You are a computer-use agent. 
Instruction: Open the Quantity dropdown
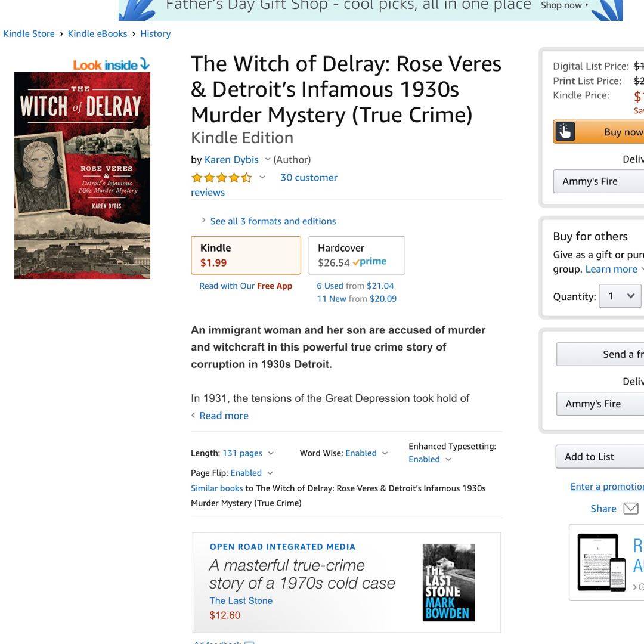620,296
